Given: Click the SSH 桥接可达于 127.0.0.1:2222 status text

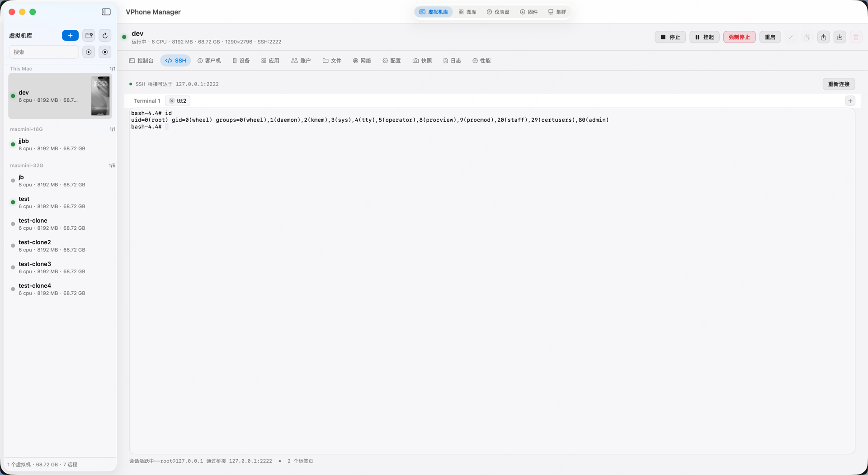Looking at the screenshot, I should [177, 84].
